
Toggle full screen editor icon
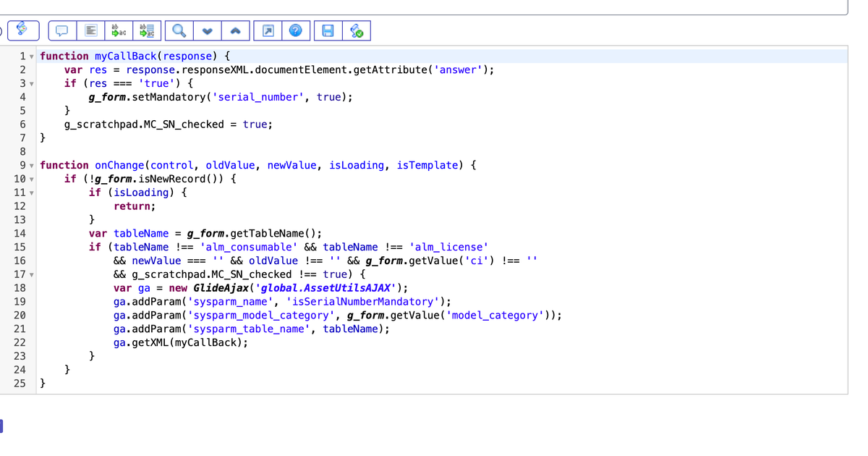[x=268, y=31]
